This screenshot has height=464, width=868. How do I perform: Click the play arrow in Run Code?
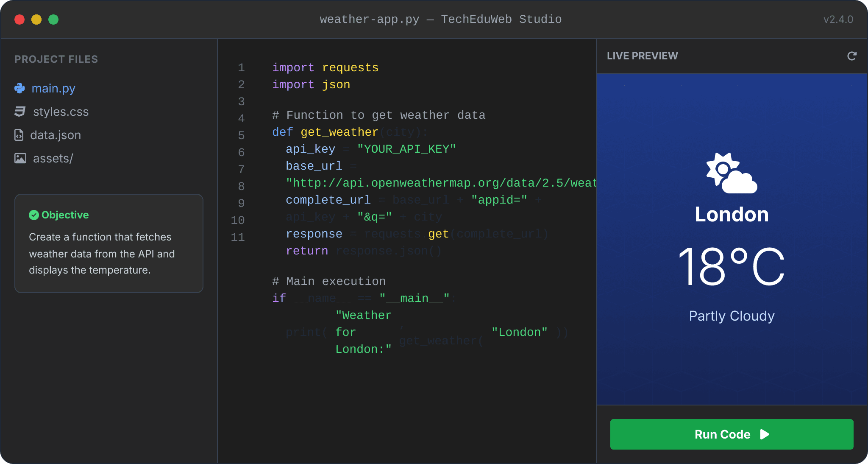click(765, 434)
